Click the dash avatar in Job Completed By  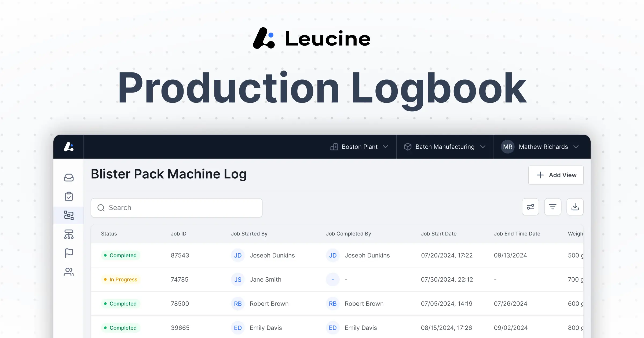click(x=333, y=280)
